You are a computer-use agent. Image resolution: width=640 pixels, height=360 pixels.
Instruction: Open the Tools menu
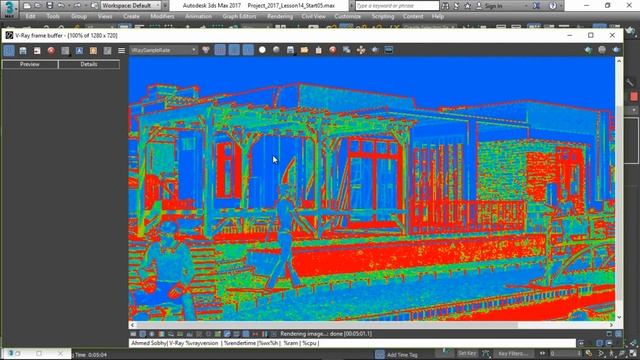pos(53,16)
